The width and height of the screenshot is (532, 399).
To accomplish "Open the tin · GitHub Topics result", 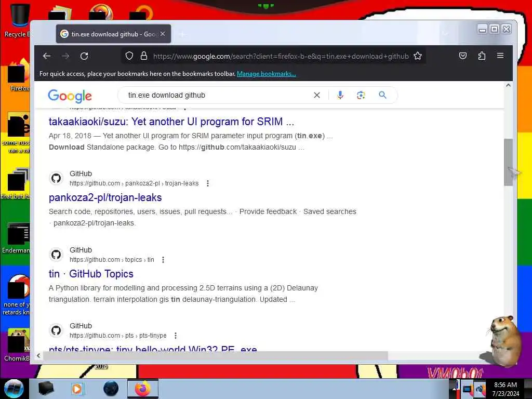I will 91,274.
